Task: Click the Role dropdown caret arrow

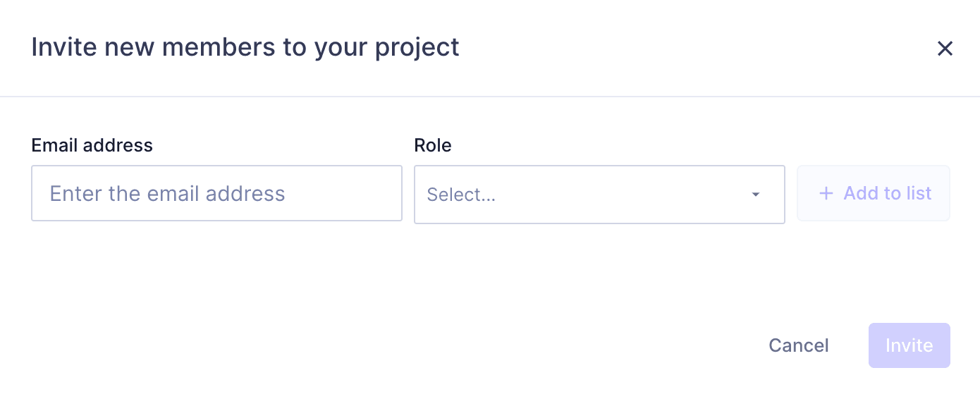Action: [x=756, y=195]
